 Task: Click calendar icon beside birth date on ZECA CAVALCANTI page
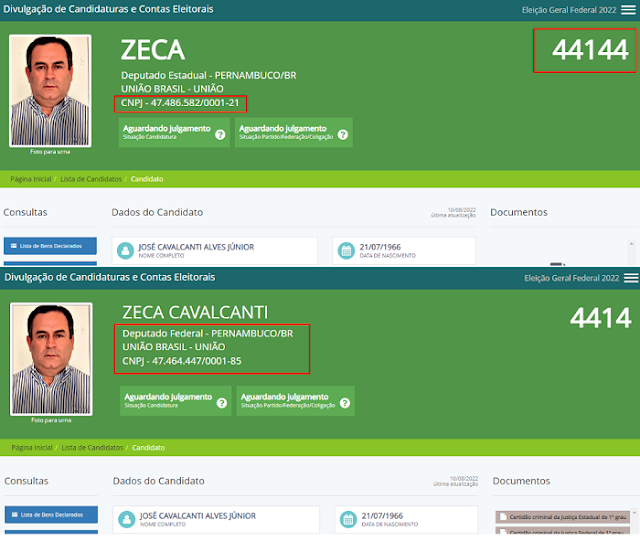[348, 519]
